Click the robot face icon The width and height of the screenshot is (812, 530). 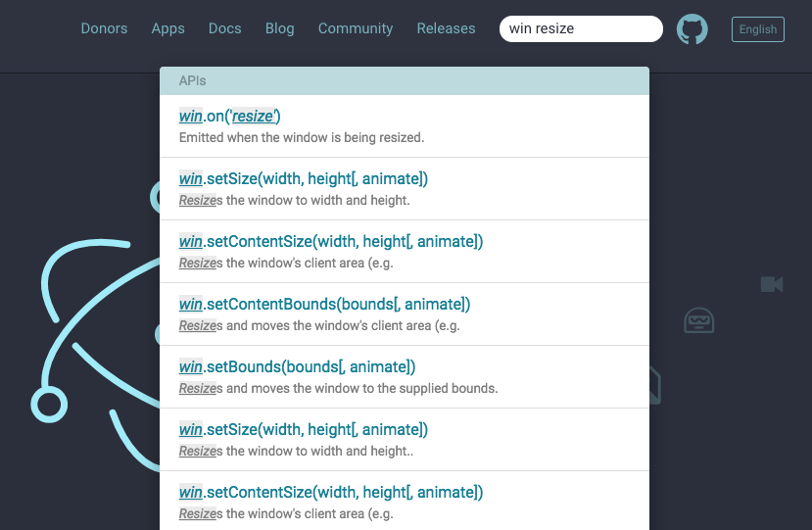[x=698, y=320]
